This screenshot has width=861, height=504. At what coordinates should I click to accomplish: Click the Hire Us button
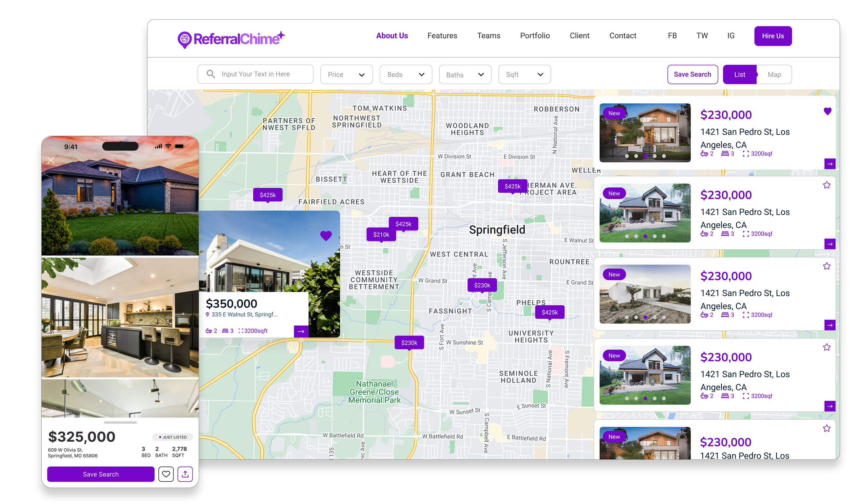point(773,36)
